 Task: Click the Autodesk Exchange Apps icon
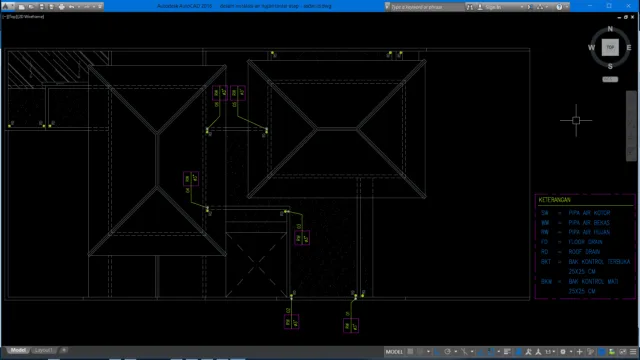tap(530, 7)
